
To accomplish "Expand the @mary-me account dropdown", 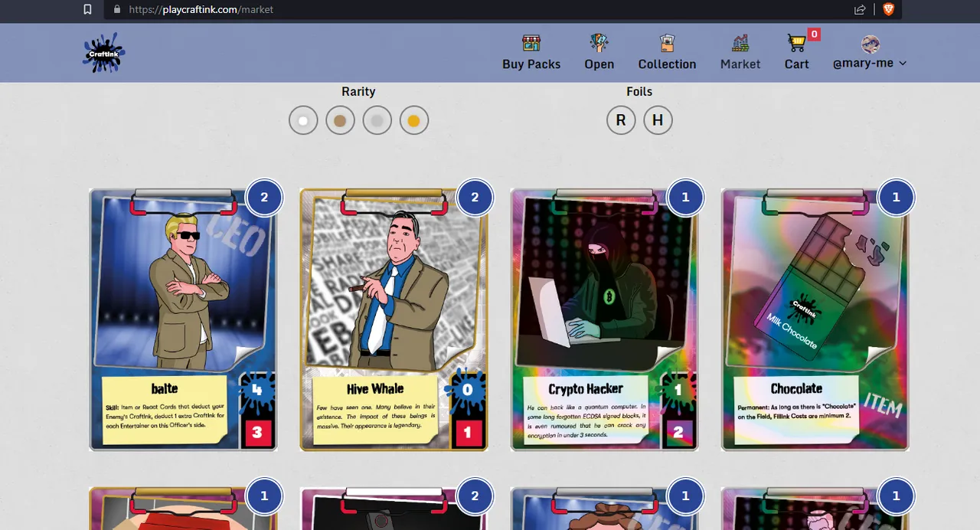I will [903, 64].
